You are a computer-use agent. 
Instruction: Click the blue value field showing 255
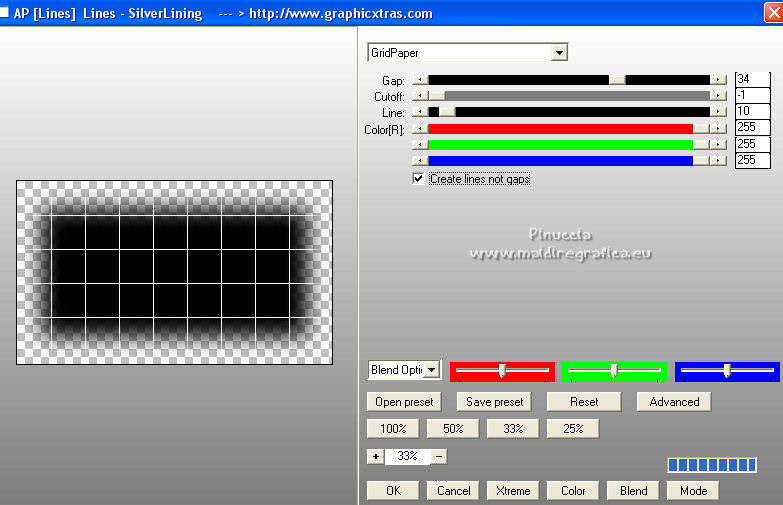[753, 160]
